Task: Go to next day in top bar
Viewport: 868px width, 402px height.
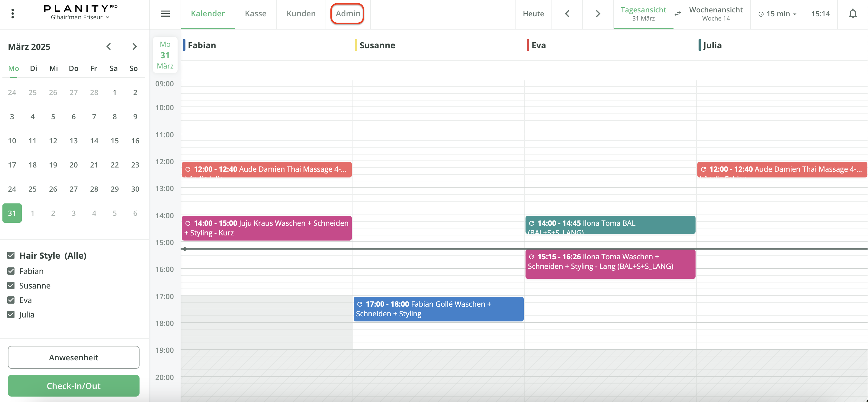Action: click(x=598, y=14)
